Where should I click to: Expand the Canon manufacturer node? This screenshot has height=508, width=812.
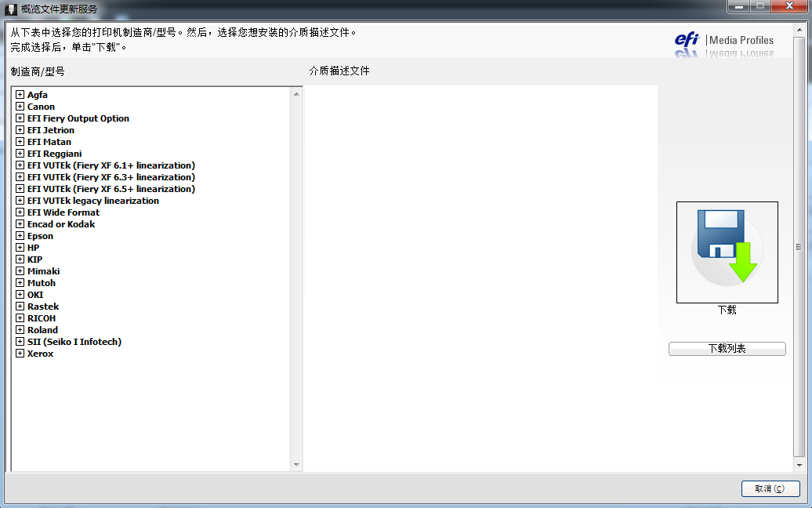(x=20, y=106)
